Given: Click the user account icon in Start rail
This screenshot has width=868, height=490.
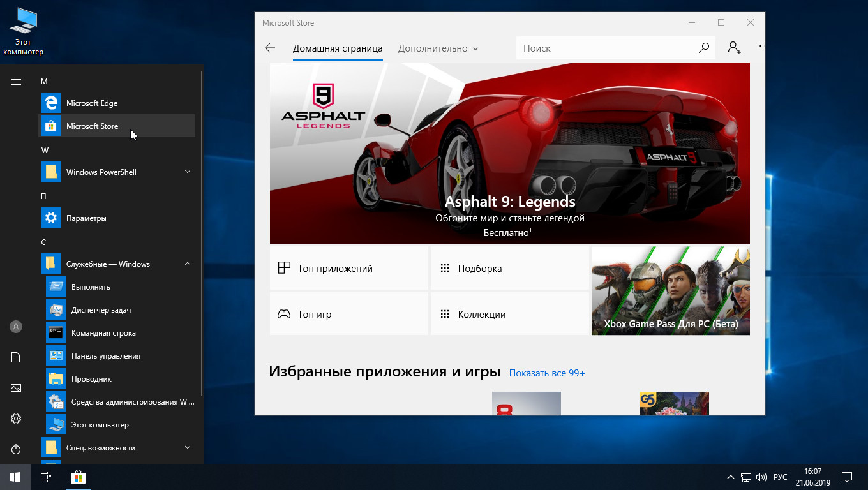Looking at the screenshot, I should pos(16,327).
